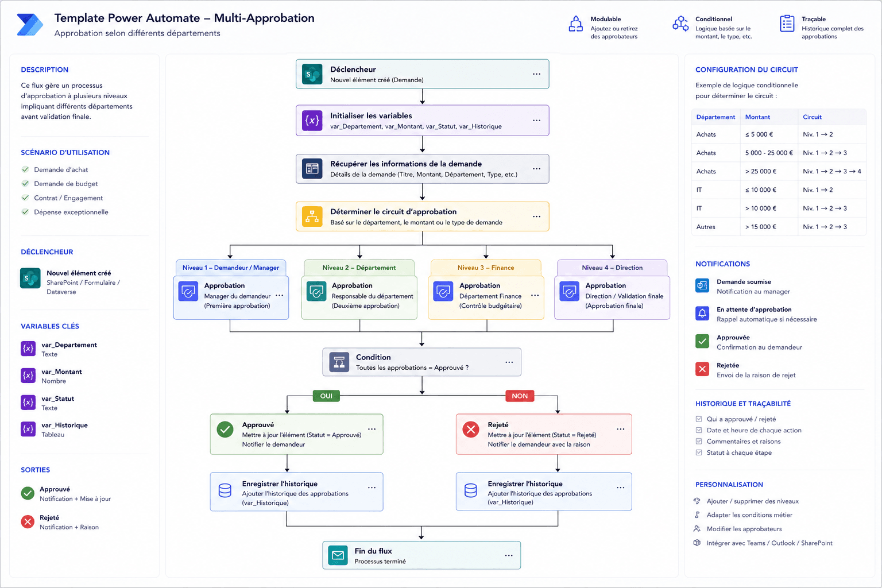This screenshot has width=882, height=588.
Task: Click the var_Historique variable icon
Action: click(28, 429)
